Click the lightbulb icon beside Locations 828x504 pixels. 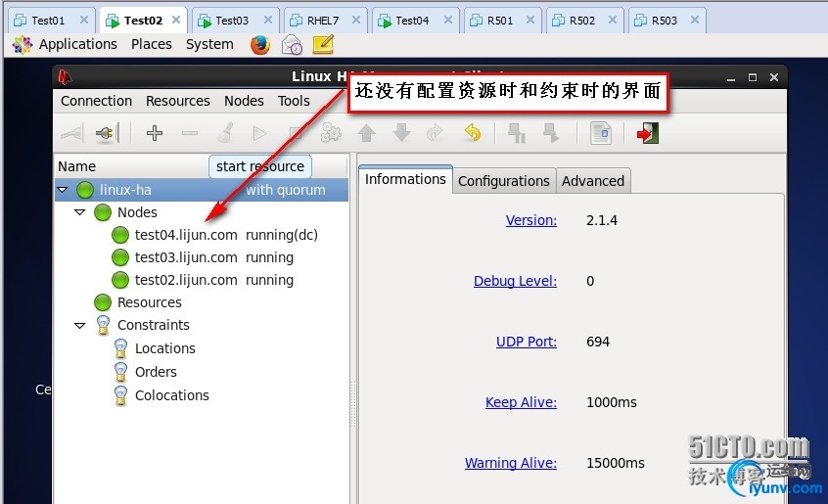click(121, 348)
